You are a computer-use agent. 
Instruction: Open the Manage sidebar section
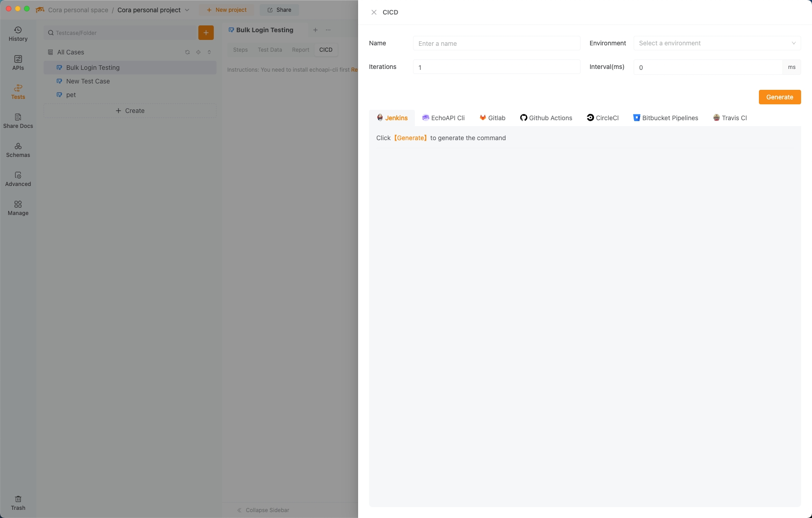pos(18,208)
